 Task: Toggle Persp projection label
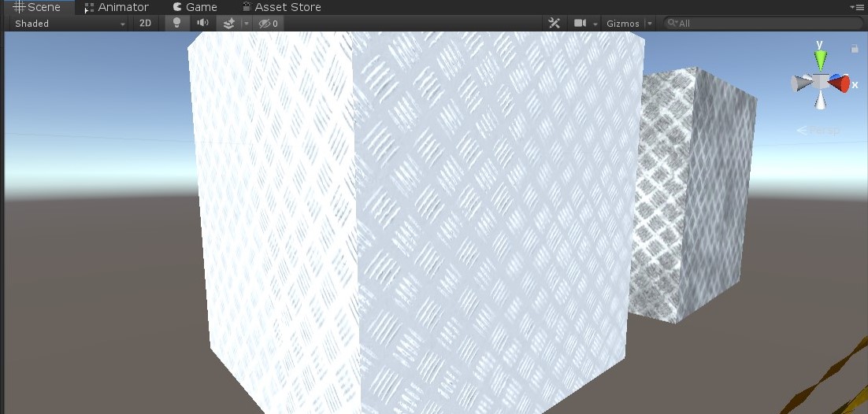818,131
